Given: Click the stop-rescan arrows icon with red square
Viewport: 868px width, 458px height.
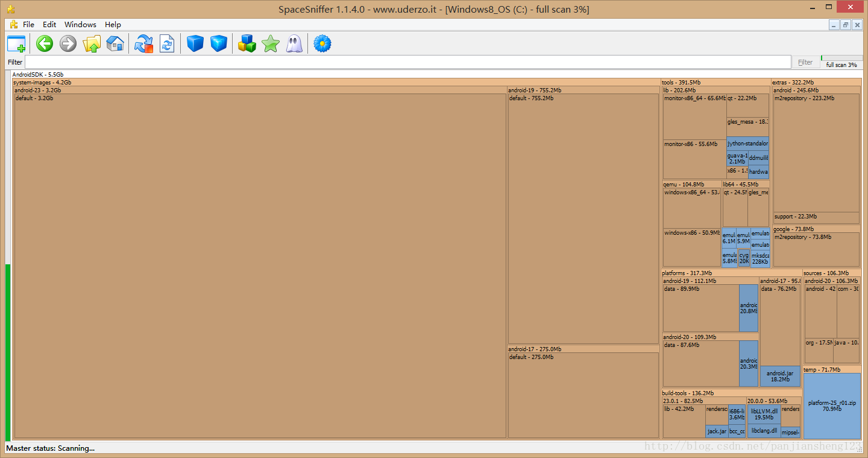Looking at the screenshot, I should (x=144, y=43).
